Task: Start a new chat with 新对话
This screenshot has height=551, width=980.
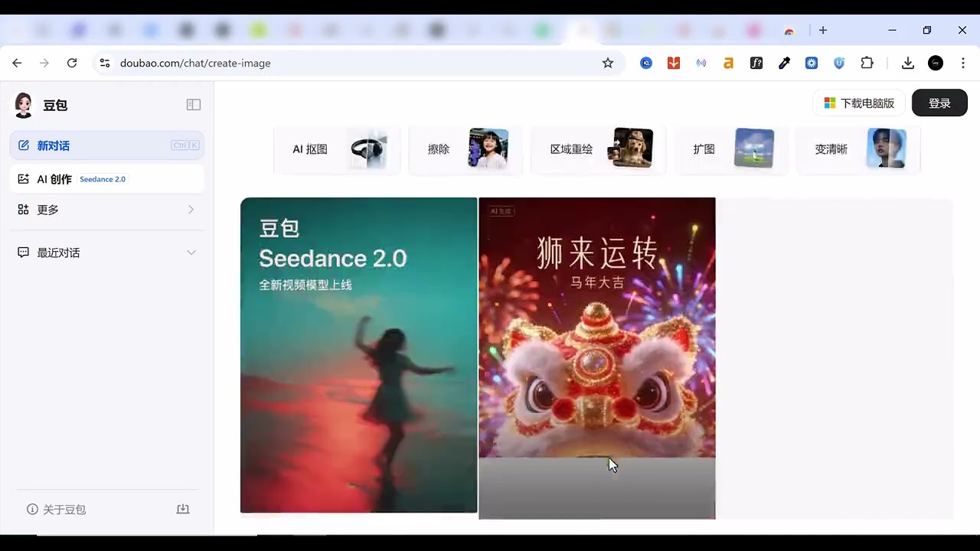Action: tap(106, 145)
